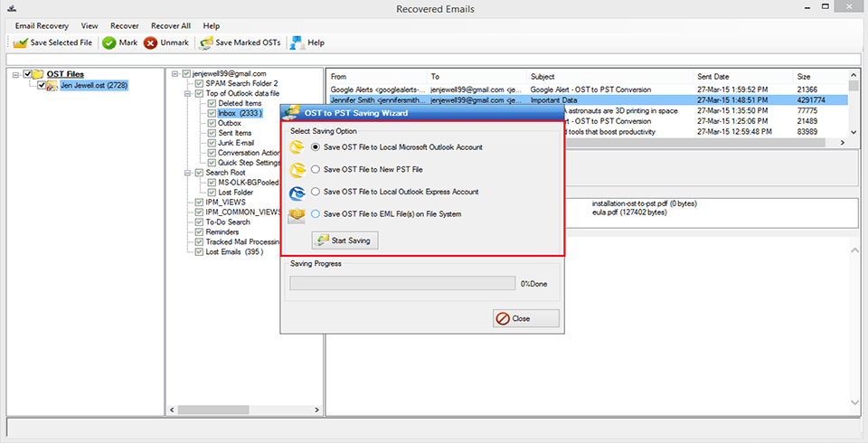Image resolution: width=868 pixels, height=443 pixels.
Task: Collapse the OST Files tree root
Action: click(x=16, y=74)
